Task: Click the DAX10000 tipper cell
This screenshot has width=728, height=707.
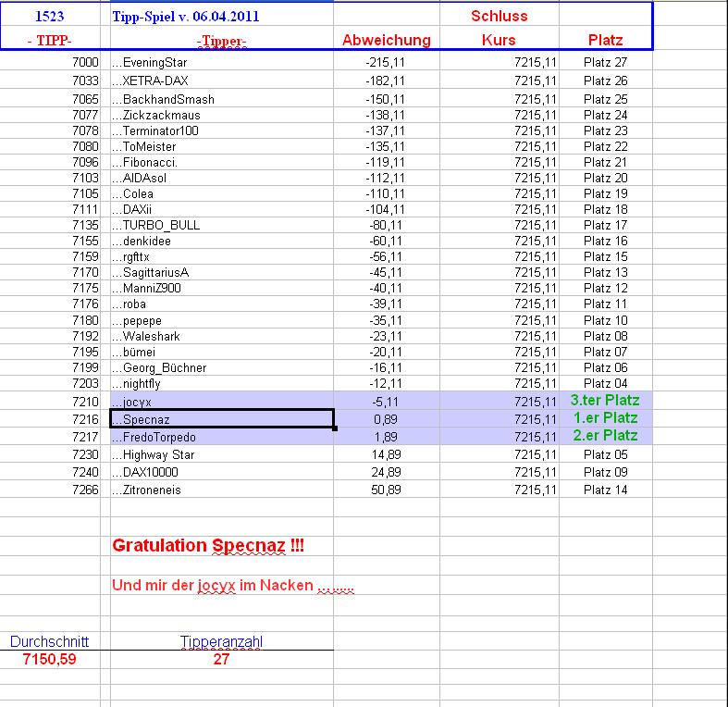Action: coord(221,472)
